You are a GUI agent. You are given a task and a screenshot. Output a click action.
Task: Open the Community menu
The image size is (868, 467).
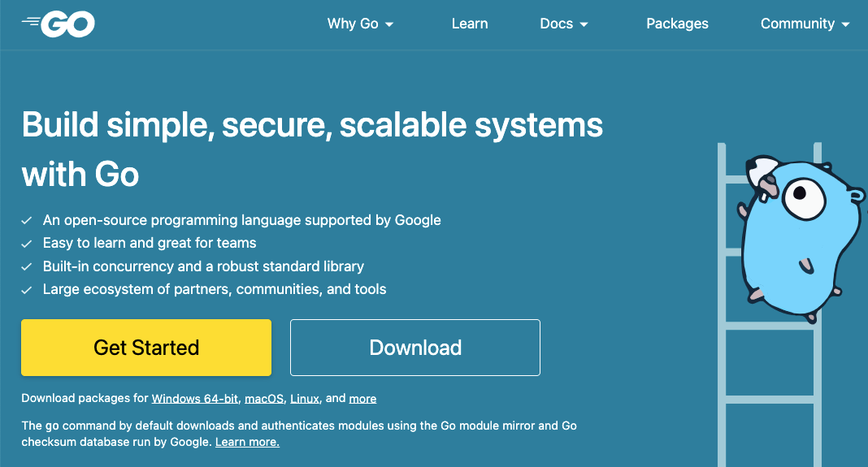click(x=805, y=24)
